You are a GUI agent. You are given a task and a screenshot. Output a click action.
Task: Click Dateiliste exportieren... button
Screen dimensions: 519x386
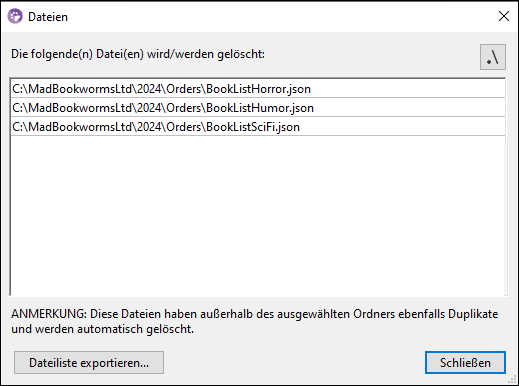click(89, 362)
